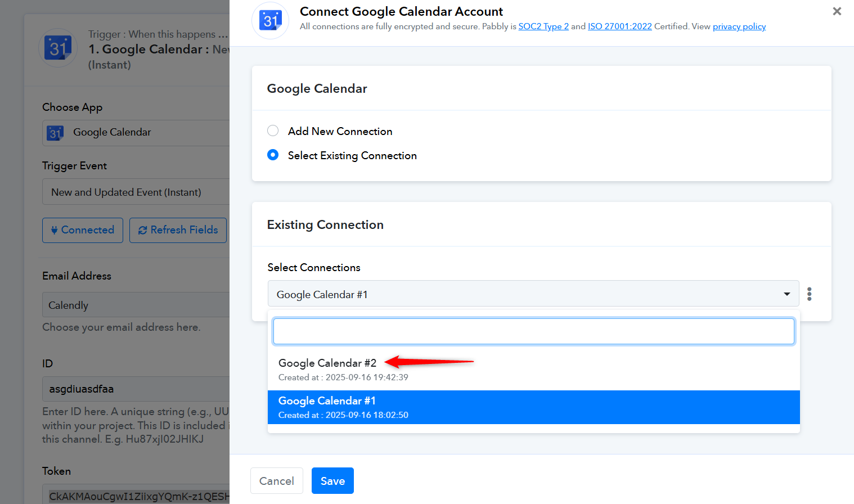This screenshot has width=854, height=504.
Task: Click the Cancel button
Action: pyautogui.click(x=276, y=481)
